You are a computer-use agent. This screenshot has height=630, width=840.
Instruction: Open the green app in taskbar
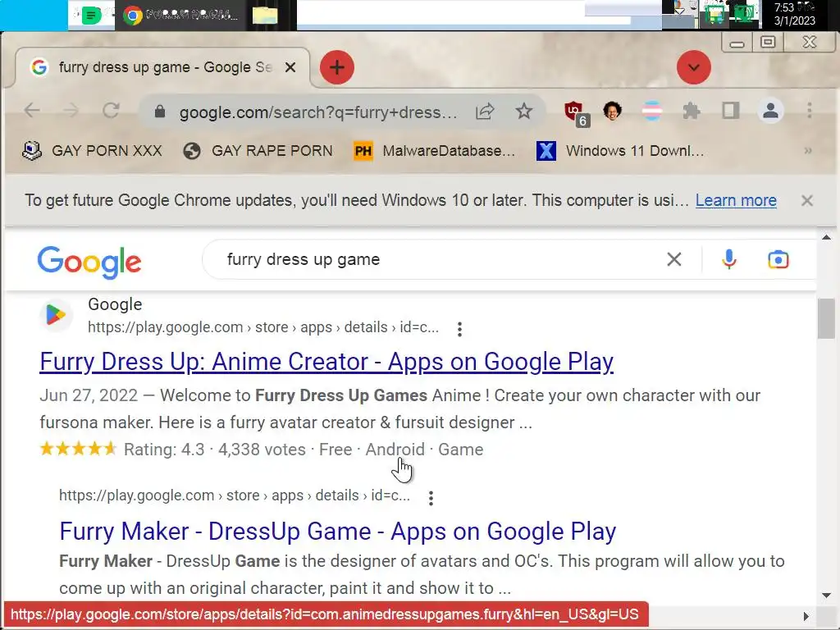click(x=91, y=15)
